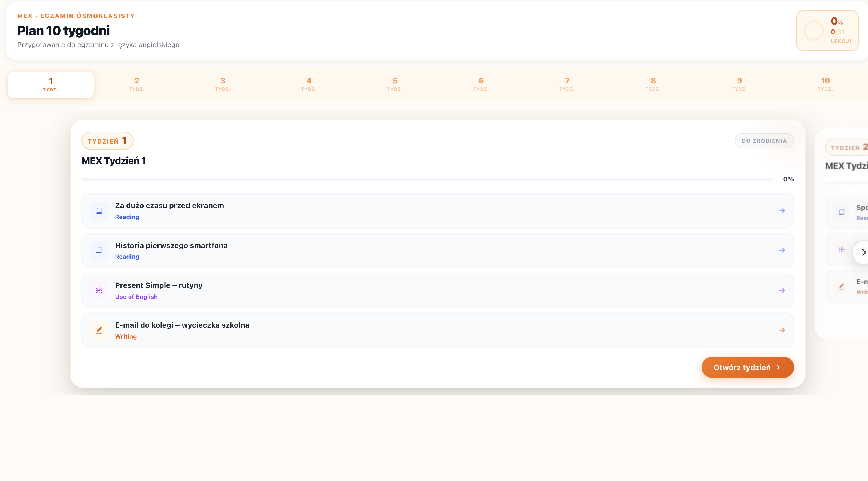This screenshot has height=481, width=868.
Task: Click the 'MEX Tydzień 1' card title
Action: click(x=114, y=161)
